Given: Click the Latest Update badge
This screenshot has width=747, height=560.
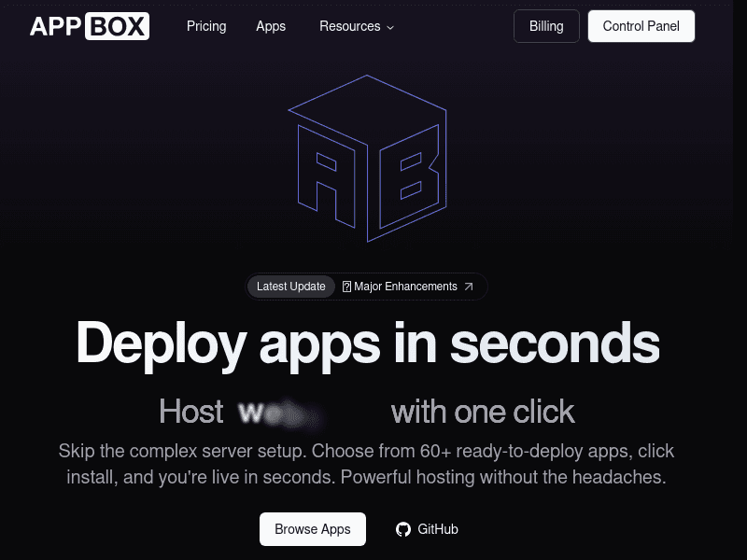Looking at the screenshot, I should coord(291,287).
